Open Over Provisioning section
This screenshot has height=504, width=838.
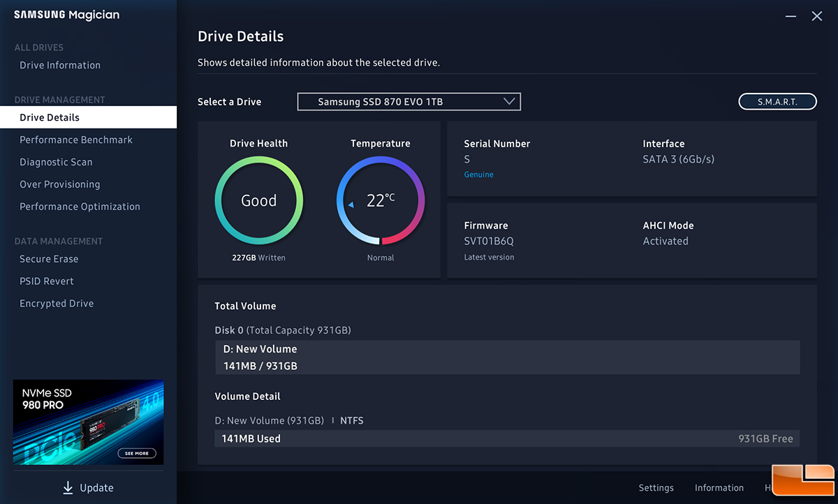click(x=60, y=184)
